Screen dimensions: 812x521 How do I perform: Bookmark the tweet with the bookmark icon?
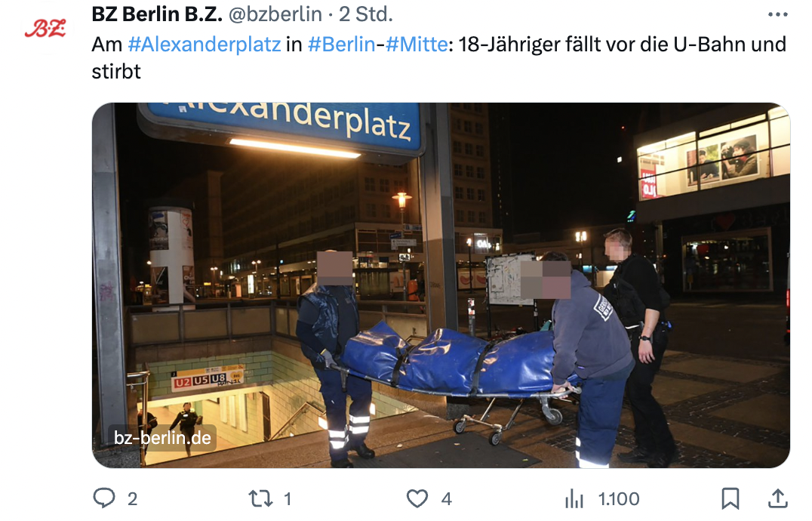coord(730,499)
